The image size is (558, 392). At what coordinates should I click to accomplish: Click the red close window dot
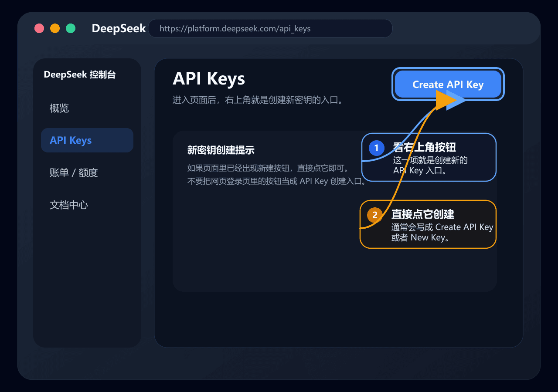(x=39, y=28)
